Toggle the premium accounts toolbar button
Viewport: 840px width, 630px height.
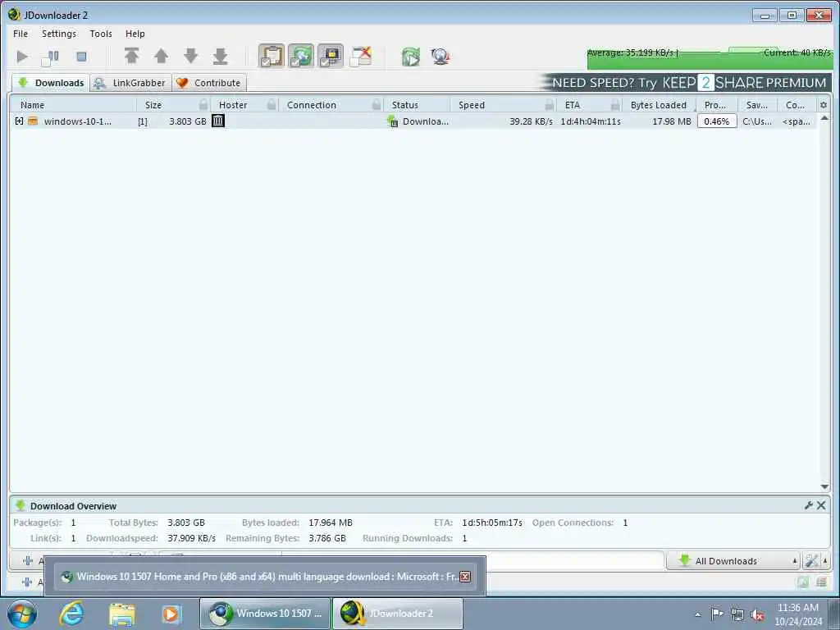click(331, 57)
